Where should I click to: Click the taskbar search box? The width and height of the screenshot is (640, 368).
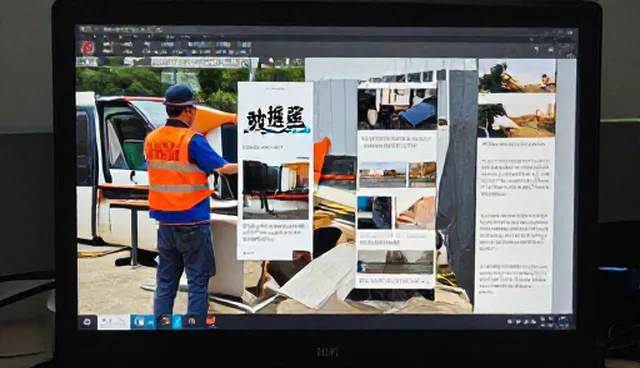[x=113, y=322]
